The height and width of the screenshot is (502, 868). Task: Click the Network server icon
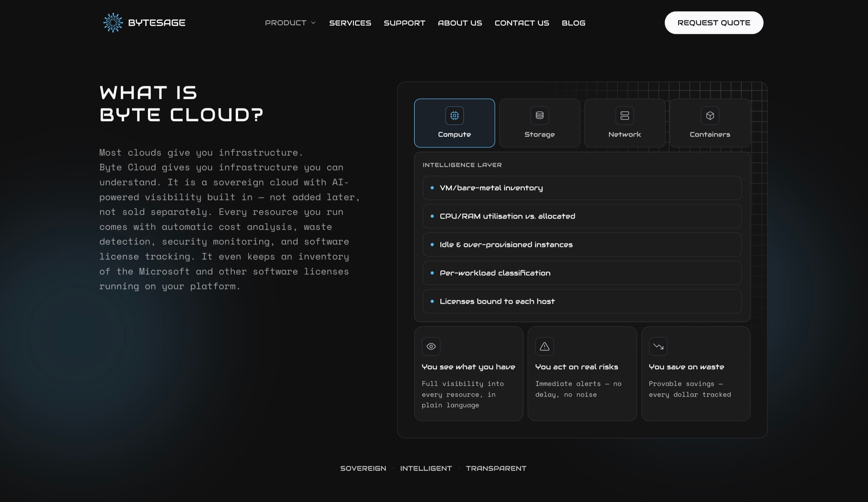(x=625, y=115)
